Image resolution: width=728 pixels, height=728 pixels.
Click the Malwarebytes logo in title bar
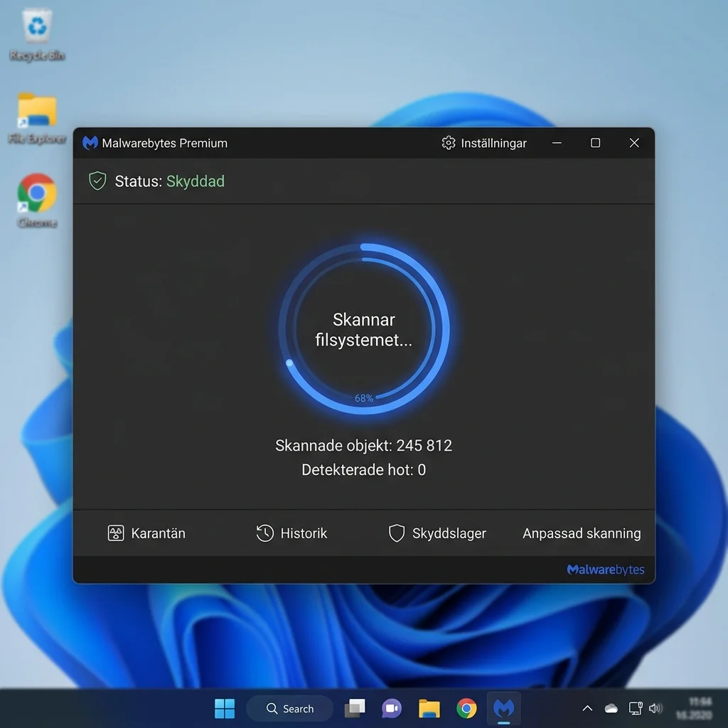click(90, 143)
